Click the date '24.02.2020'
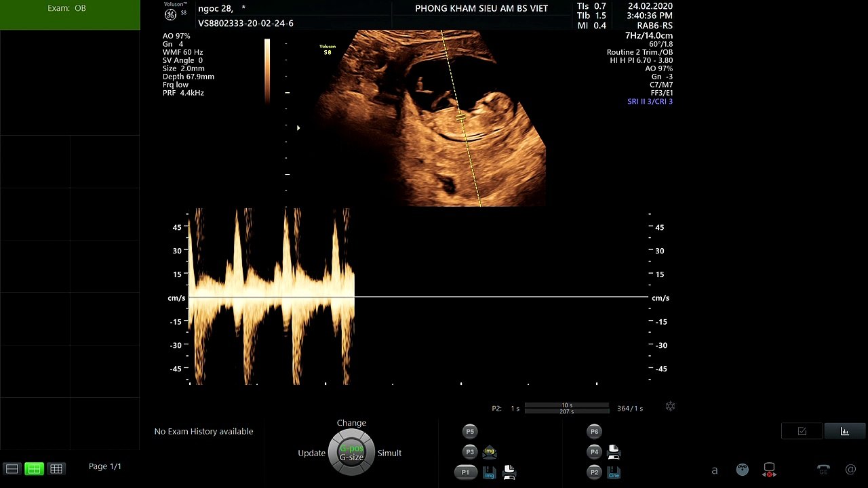868x488 pixels. [x=650, y=6]
